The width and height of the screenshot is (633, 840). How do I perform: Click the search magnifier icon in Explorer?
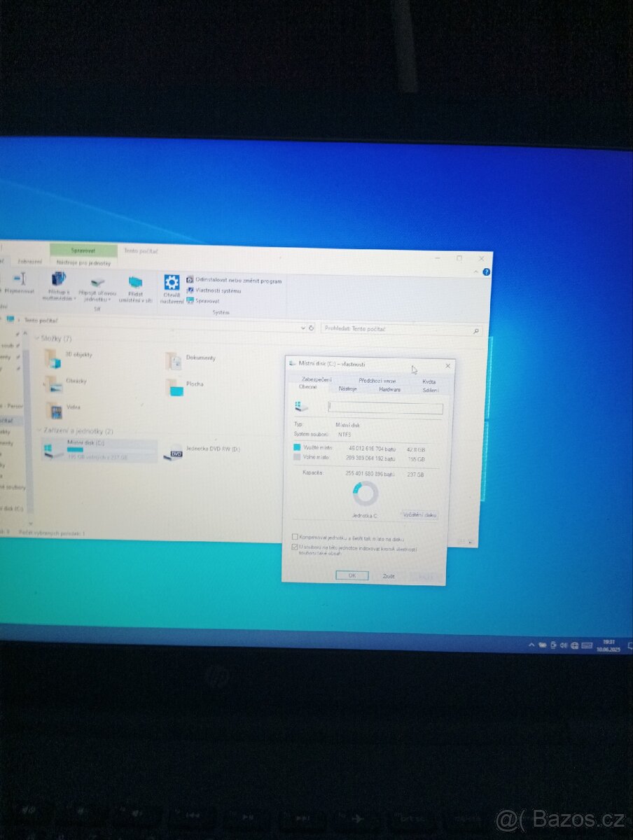coord(476,330)
